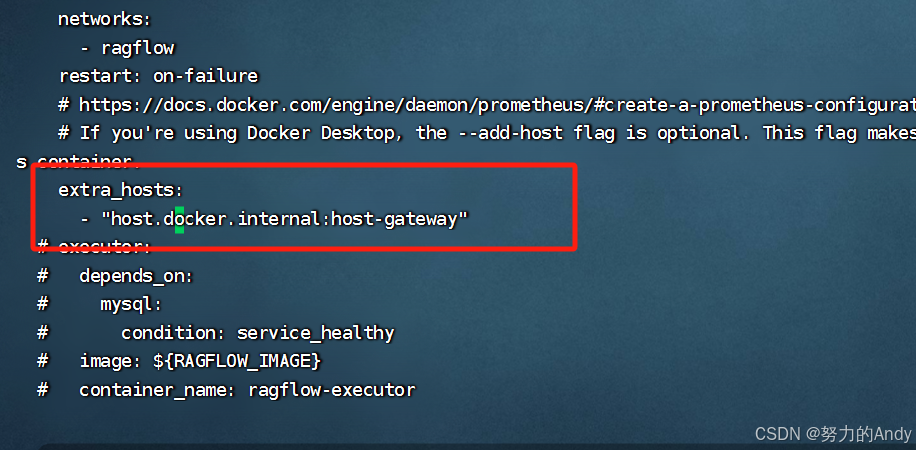Click the word "ragflow-executor"
The height and width of the screenshot is (450, 916).
(332, 390)
